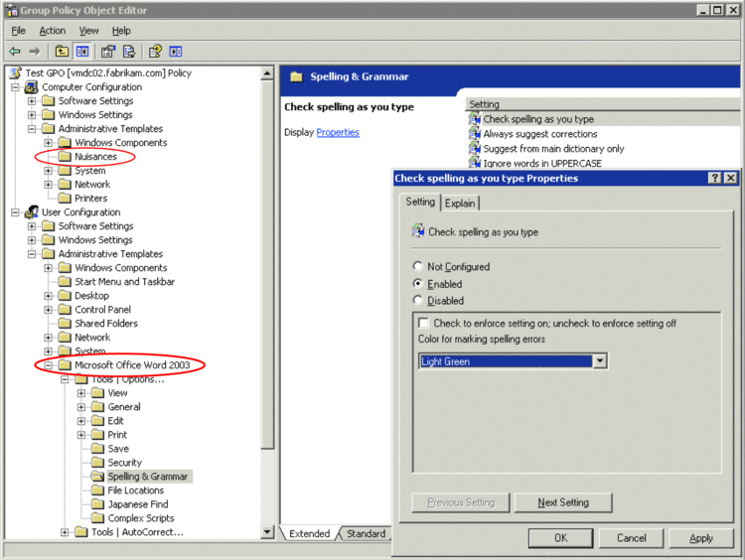
Task: Click the Help toolbar icon
Action: (x=155, y=52)
